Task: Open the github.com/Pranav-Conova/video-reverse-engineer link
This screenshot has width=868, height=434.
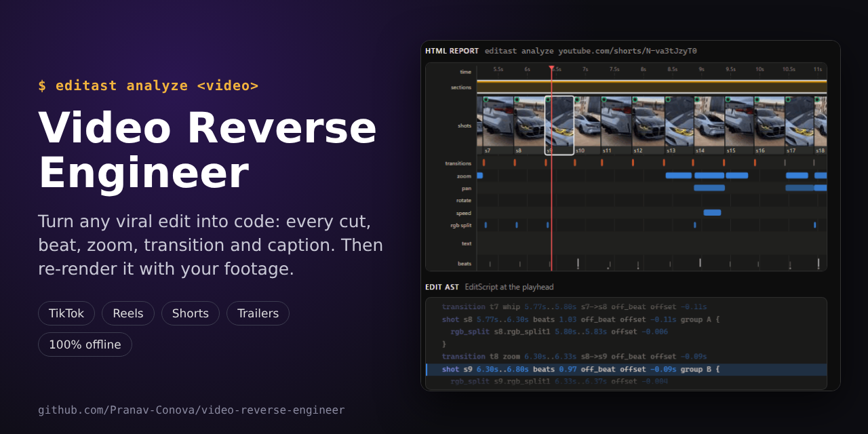Action: click(x=191, y=410)
